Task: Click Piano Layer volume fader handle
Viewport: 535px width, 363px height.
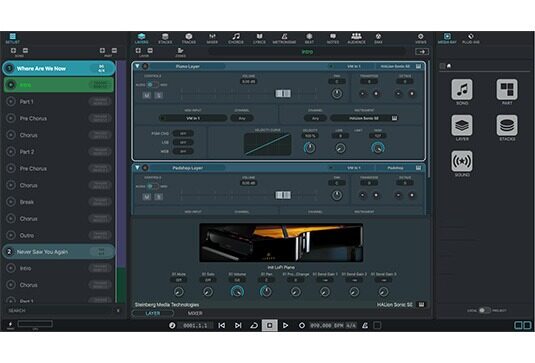Action: pos(283,93)
